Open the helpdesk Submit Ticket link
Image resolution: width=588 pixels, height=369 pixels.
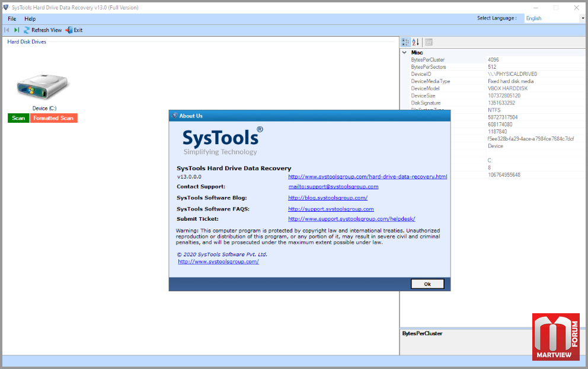click(351, 219)
